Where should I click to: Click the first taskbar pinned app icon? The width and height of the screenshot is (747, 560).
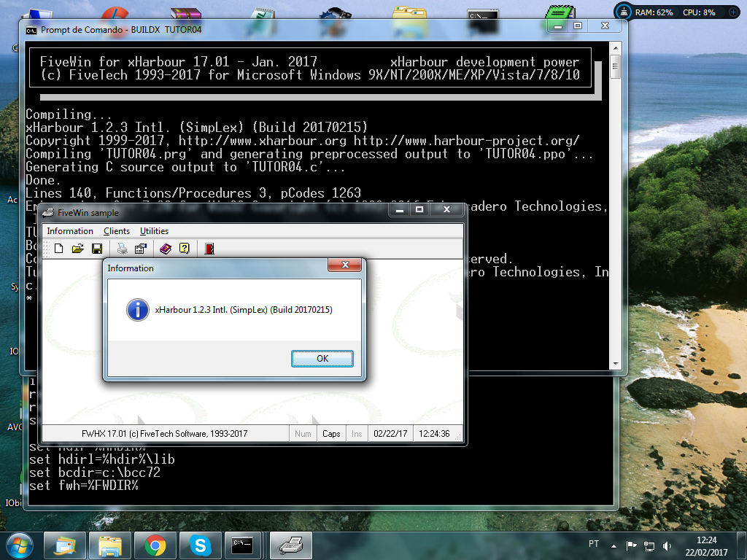pos(65,545)
